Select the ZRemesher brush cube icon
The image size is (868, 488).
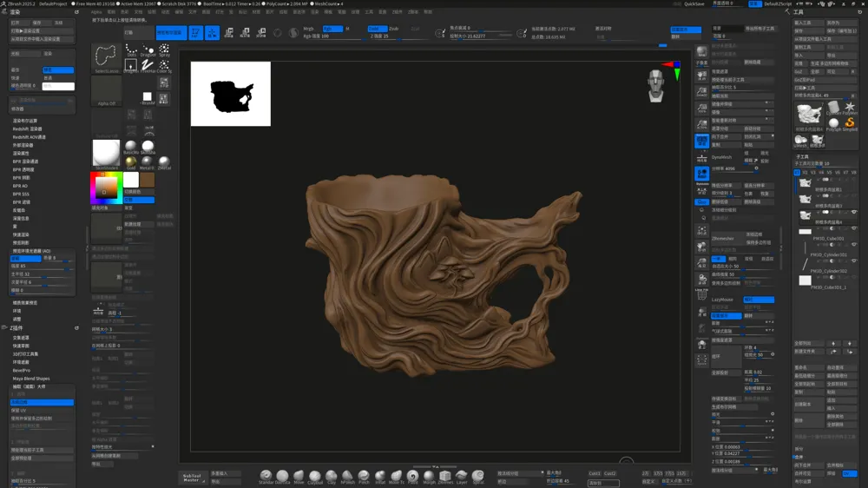click(x=445, y=476)
